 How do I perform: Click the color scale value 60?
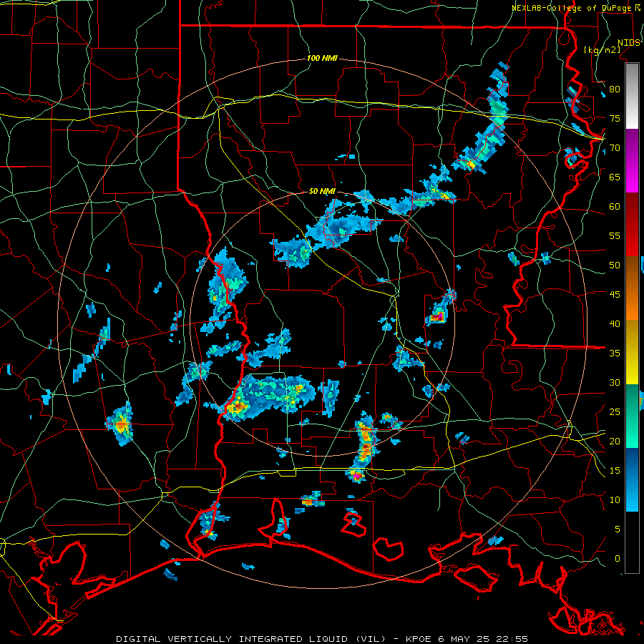(x=615, y=207)
